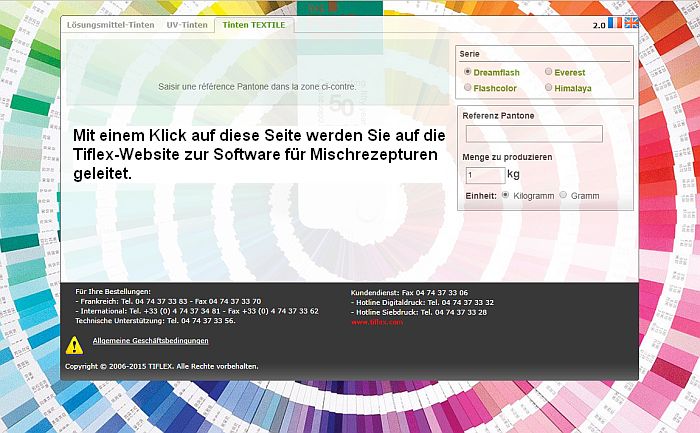
Task: Click into the Referenz Pantone input field
Action: coord(534,134)
